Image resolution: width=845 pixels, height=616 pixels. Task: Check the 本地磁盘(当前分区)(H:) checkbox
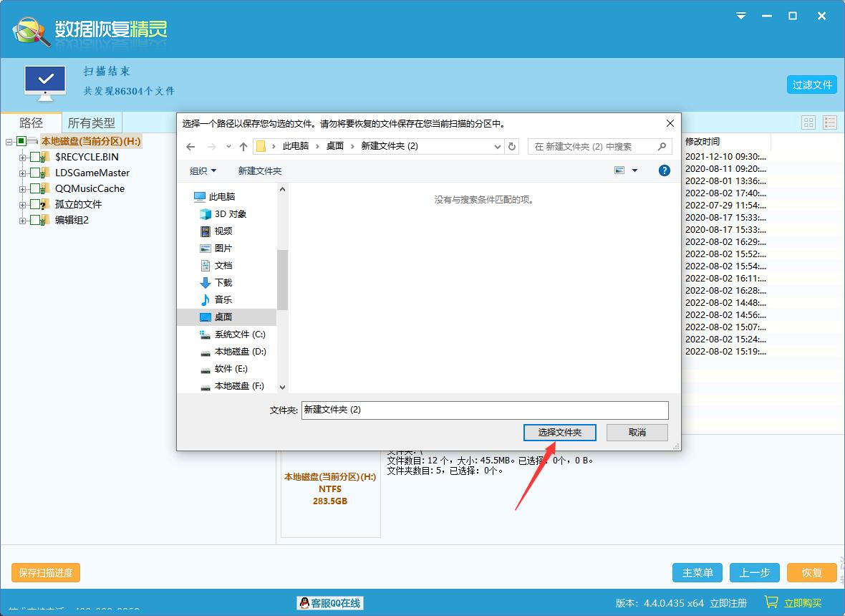click(21, 140)
